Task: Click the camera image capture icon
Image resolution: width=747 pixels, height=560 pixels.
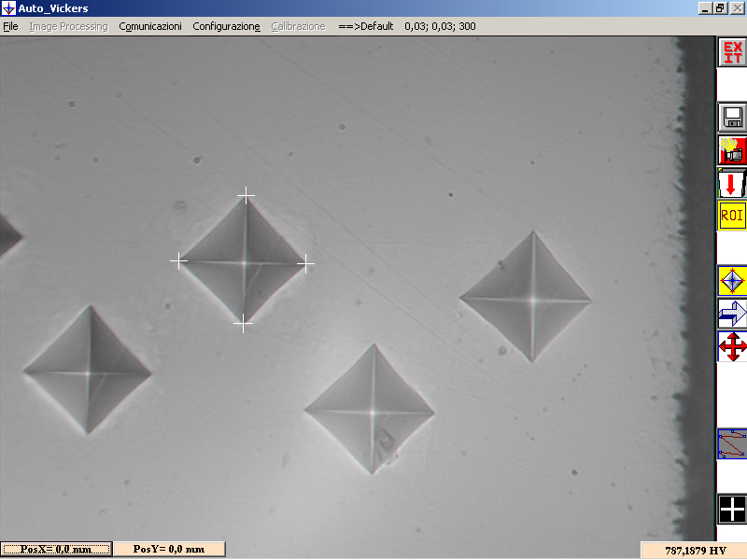Action: [x=732, y=150]
